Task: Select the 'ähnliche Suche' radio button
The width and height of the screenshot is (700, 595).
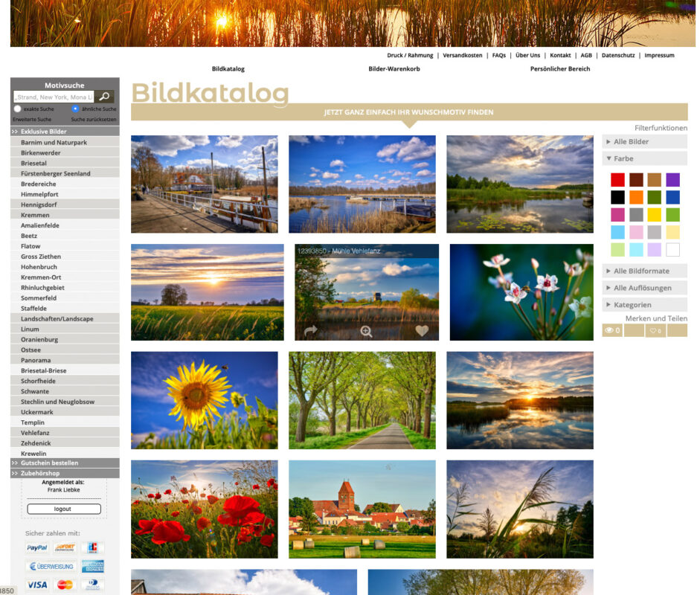Action: (75, 109)
